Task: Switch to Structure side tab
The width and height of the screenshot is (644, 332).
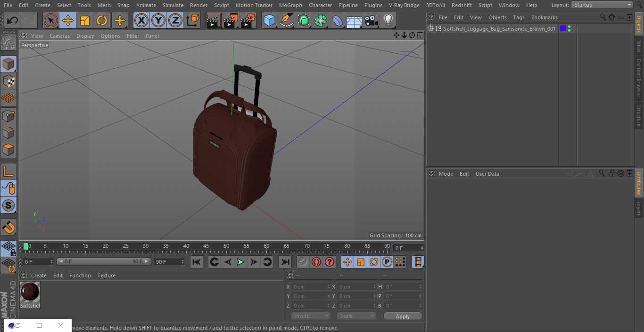Action: [x=639, y=116]
